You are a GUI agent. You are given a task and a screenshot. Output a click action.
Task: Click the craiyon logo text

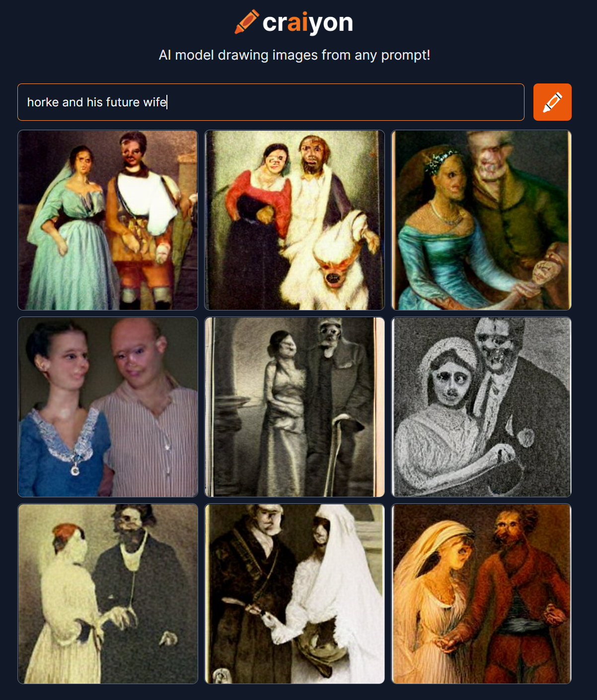point(307,22)
